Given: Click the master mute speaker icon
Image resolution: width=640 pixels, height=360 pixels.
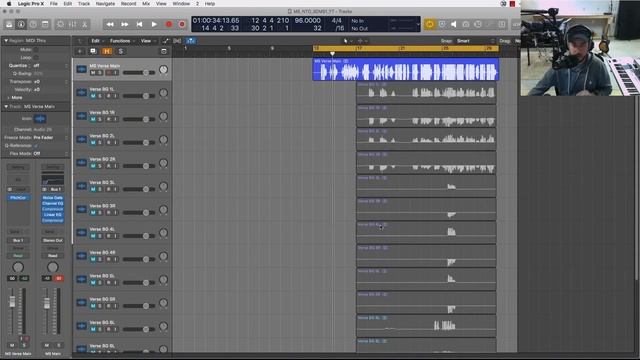Looking at the screenshot, I should point(453,24).
